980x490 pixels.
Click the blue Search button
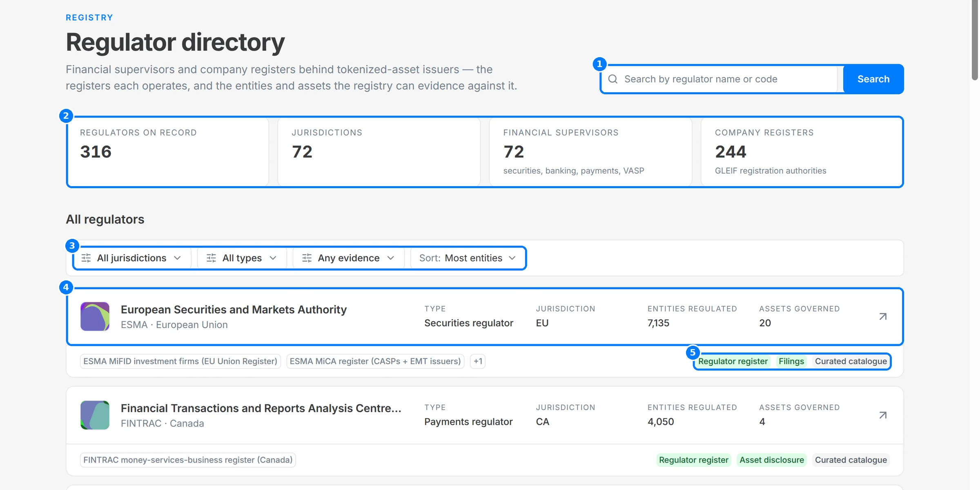pyautogui.click(x=873, y=79)
